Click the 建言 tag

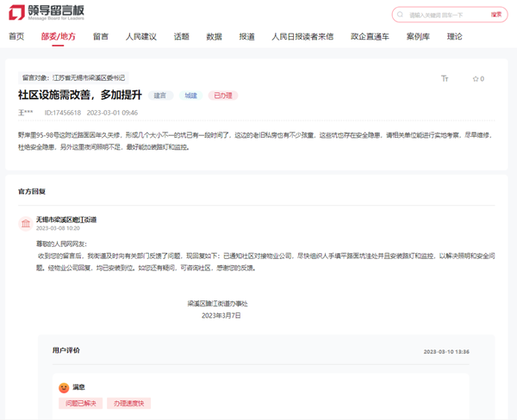point(160,96)
